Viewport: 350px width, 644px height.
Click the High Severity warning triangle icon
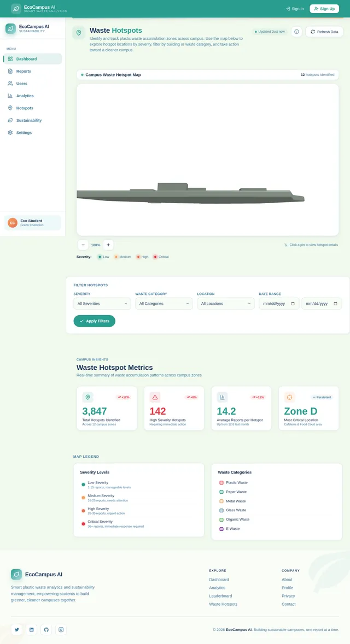tap(155, 397)
